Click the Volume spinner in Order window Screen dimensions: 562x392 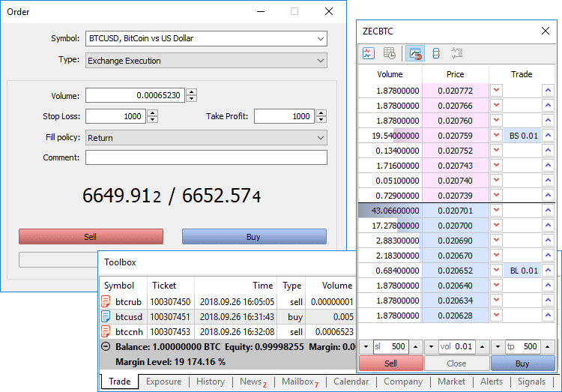pos(191,95)
